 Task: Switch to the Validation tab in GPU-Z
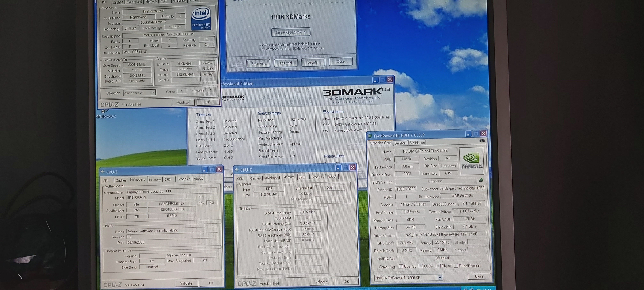tap(417, 143)
